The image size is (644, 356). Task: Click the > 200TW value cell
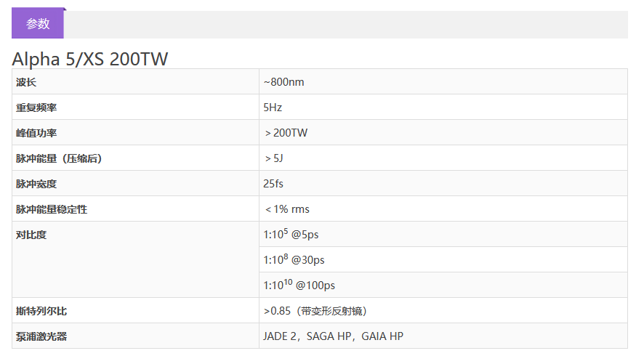click(x=286, y=133)
